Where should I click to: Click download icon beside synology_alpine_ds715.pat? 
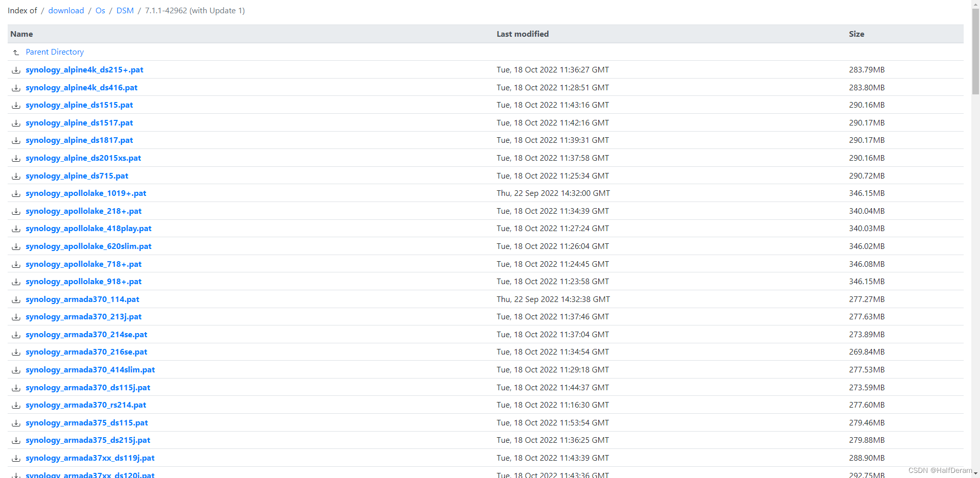click(x=16, y=176)
